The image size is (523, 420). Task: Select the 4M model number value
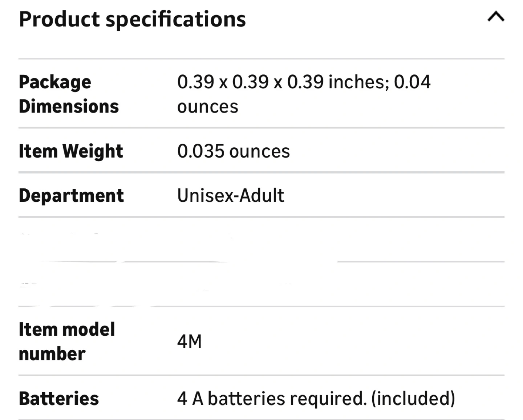(189, 342)
